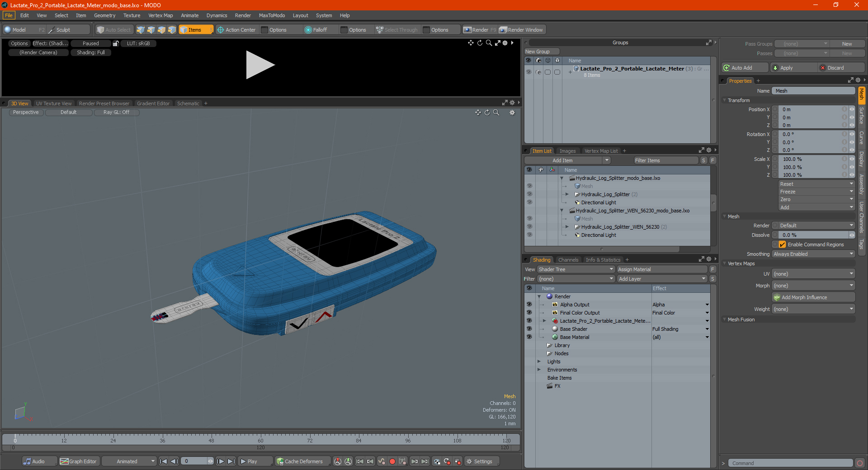Open 3D viewport gear settings
Image resolution: width=868 pixels, height=470 pixels.
(x=512, y=113)
